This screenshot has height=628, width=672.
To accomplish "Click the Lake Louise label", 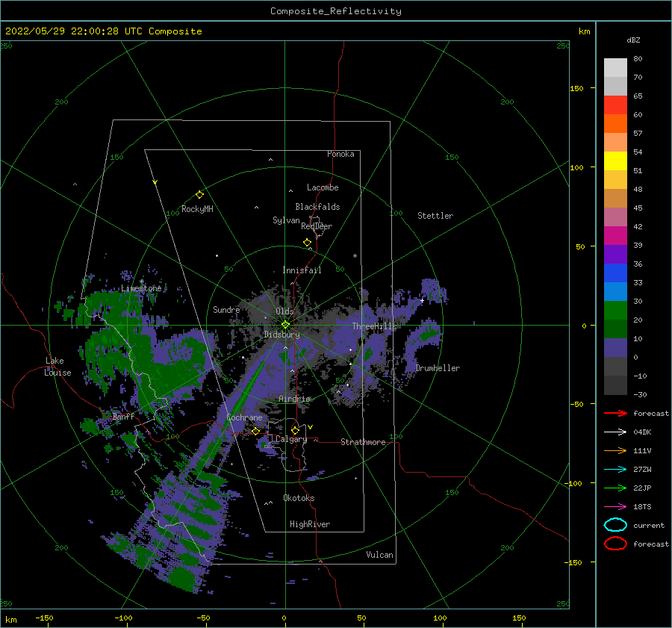I will point(57,367).
